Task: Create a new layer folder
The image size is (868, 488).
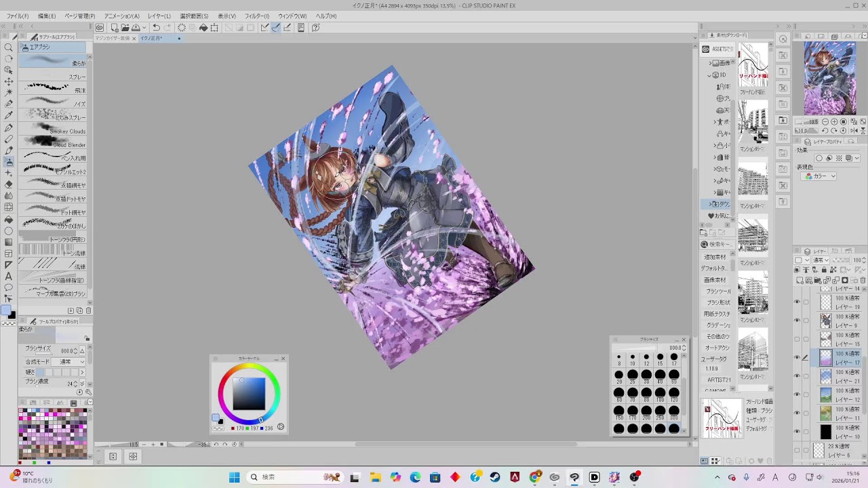Action: 818,280
